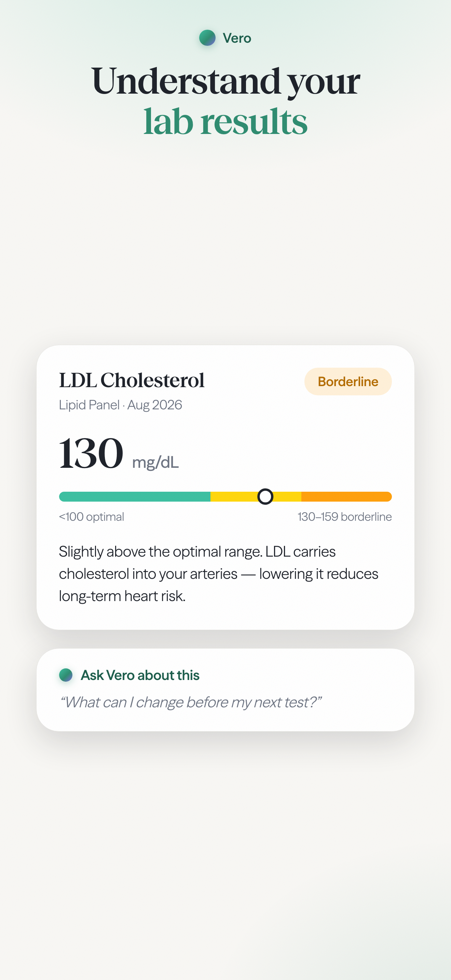The image size is (451, 980).
Task: Click the <100 optimal range label
Action: [91, 517]
